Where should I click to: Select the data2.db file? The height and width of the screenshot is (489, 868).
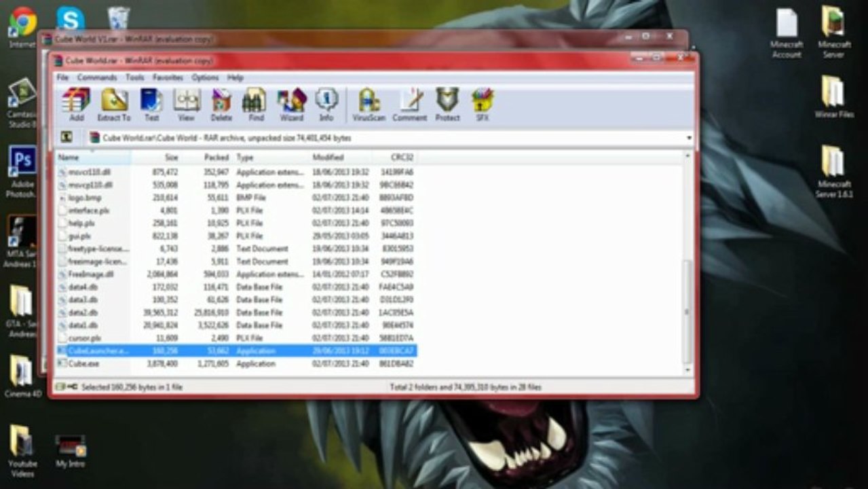tap(236, 312)
